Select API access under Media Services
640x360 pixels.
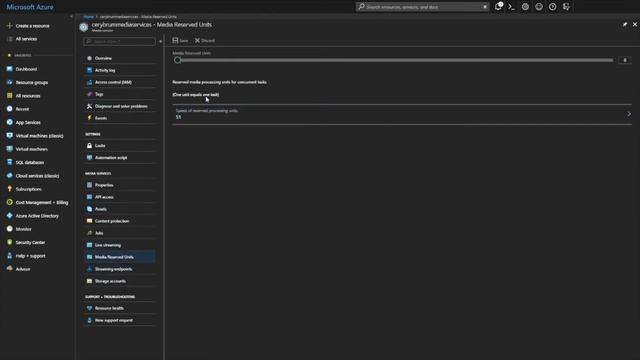tap(119, 197)
